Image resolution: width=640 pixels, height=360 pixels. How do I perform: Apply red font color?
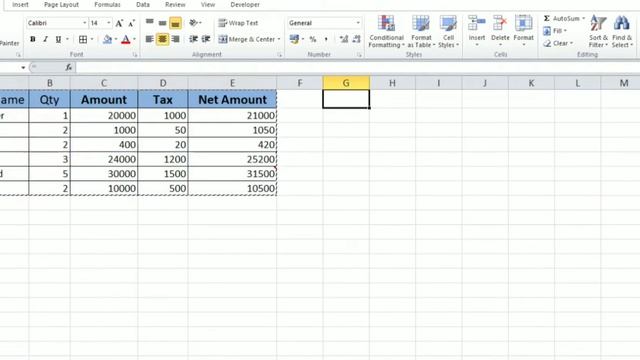coord(126,39)
